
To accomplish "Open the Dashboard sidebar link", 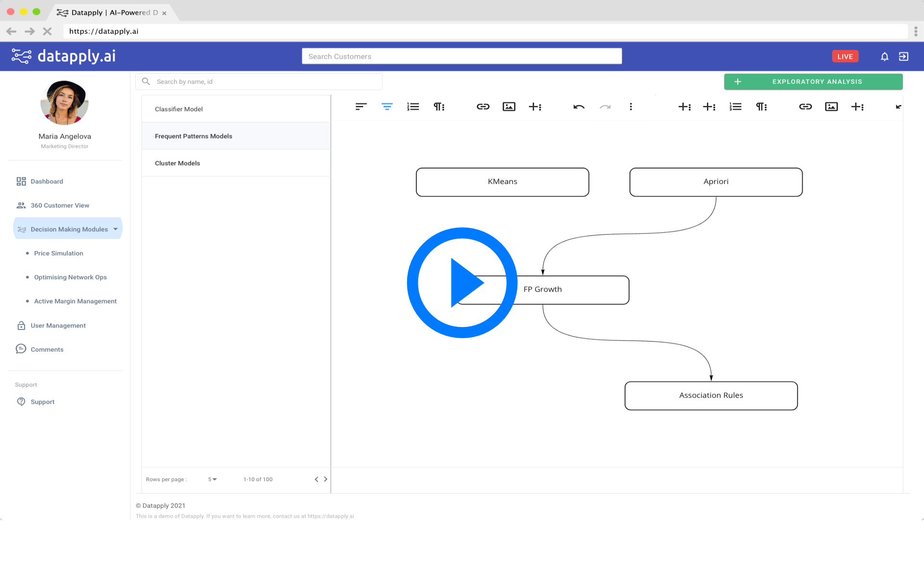I will coord(47,182).
